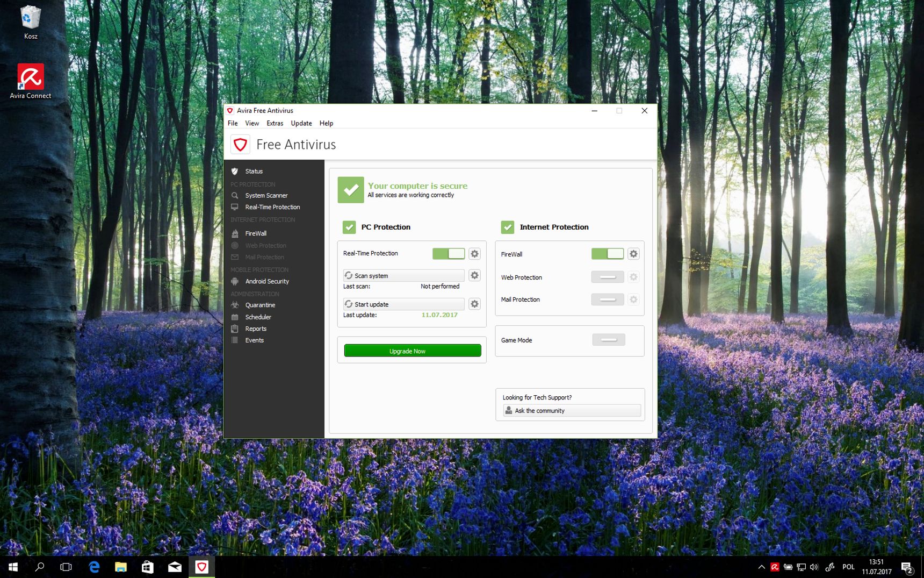This screenshot has width=924, height=578.
Task: Enable the Game Mode switch
Action: point(609,340)
